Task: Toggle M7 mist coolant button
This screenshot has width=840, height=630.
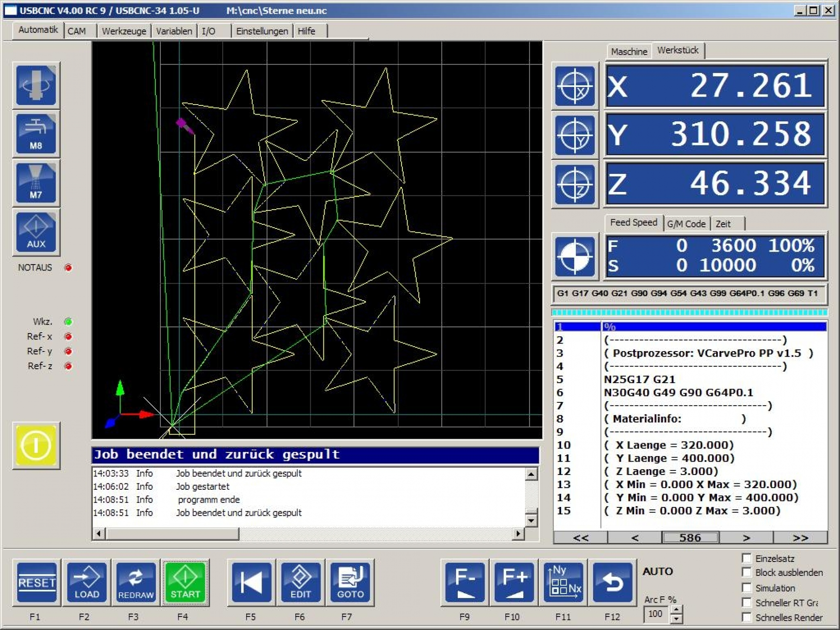Action: (x=36, y=183)
